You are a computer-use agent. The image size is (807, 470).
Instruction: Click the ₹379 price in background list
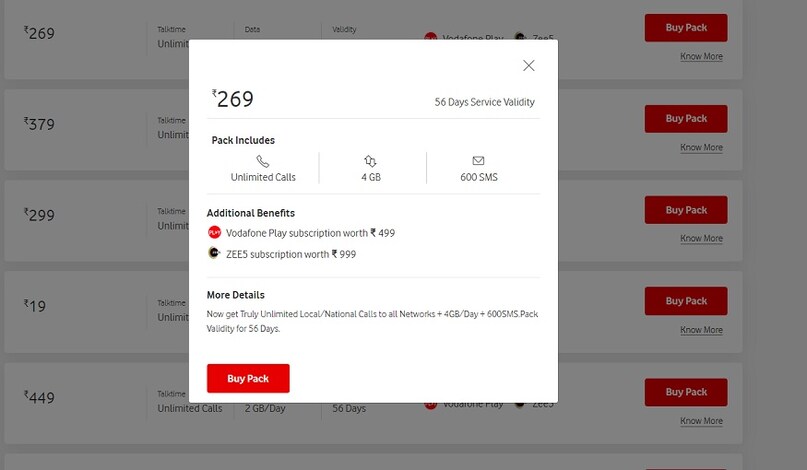(39, 124)
